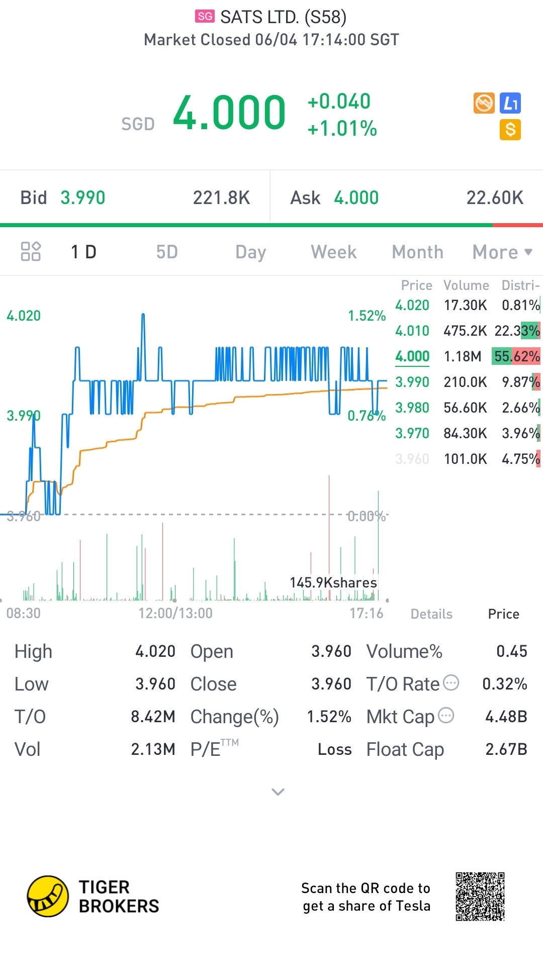543x980 pixels.
Task: Tap the green-red bid/ask ratio bar
Action: click(x=271, y=225)
